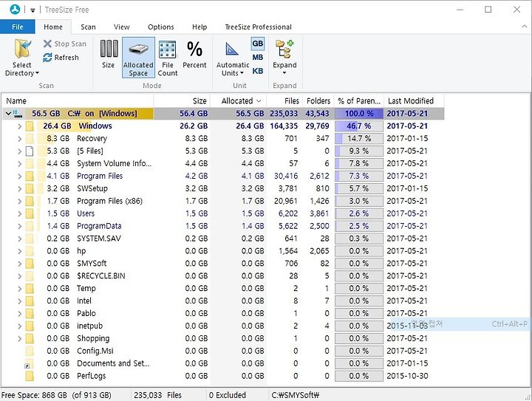The width and height of the screenshot is (532, 401).
Task: Click the 46.7 % bar for Windows
Action: pos(359,126)
